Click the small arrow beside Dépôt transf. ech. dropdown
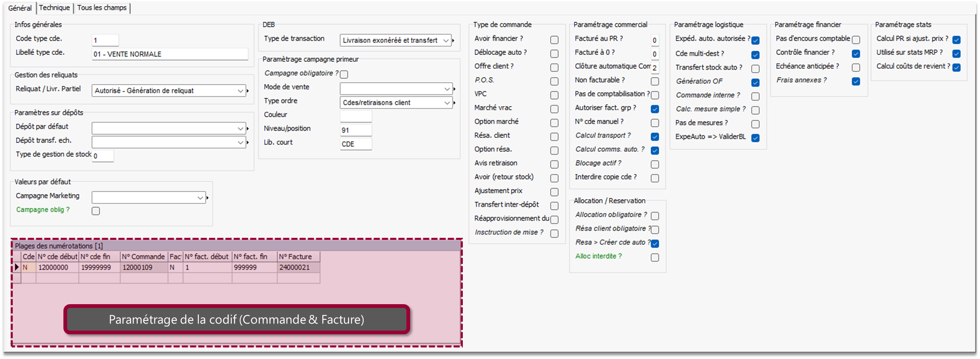Screen dimensions: 980x359 pyautogui.click(x=248, y=143)
